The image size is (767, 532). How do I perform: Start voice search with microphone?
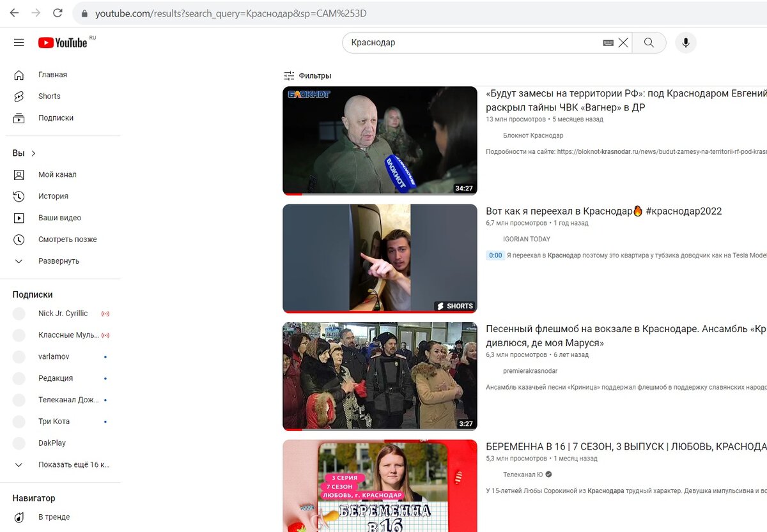point(686,43)
